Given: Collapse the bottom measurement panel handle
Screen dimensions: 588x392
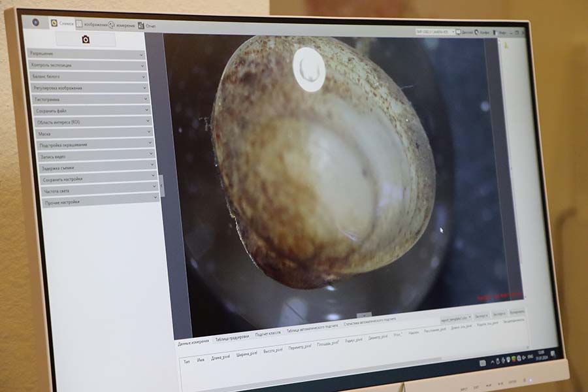Looking at the screenshot, I should tap(364, 315).
